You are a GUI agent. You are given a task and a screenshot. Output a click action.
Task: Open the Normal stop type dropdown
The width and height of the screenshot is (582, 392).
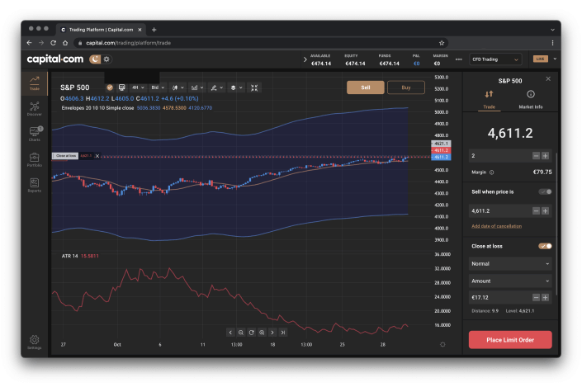point(510,263)
